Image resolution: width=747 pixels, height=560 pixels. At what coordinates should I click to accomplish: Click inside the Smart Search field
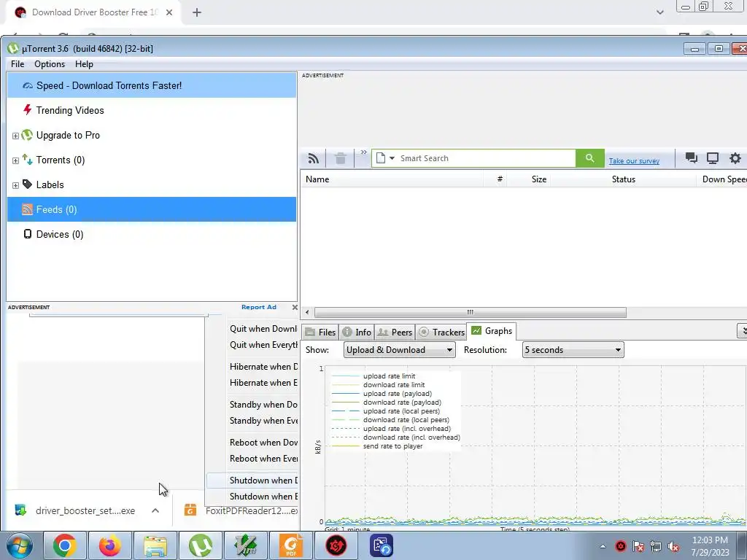tap(486, 158)
